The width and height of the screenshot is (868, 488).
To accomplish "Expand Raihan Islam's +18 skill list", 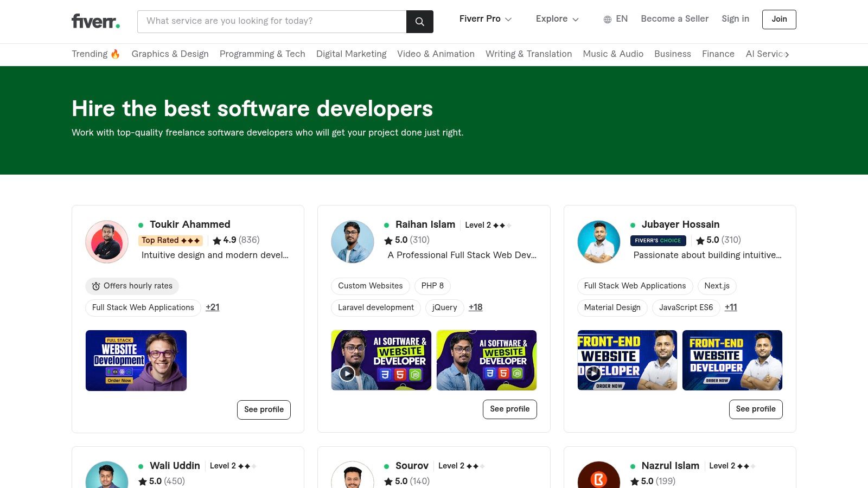I will [475, 307].
